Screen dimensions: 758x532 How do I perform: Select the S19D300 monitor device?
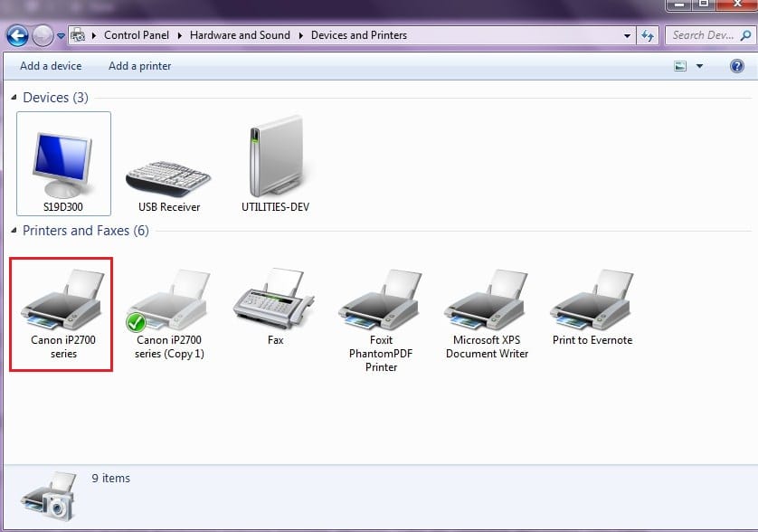click(x=63, y=164)
